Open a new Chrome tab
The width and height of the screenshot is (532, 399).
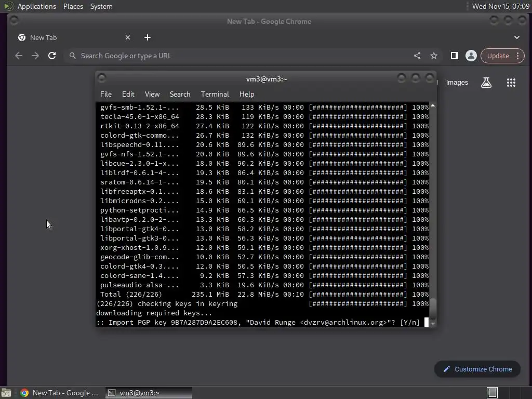(x=147, y=37)
